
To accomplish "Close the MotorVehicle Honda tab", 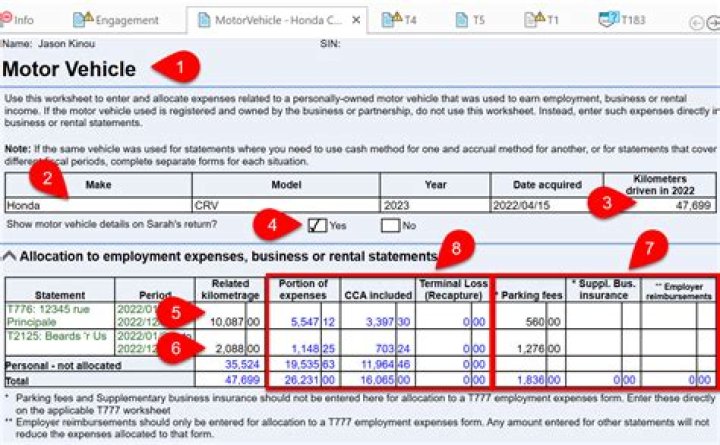I will tap(357, 20).
